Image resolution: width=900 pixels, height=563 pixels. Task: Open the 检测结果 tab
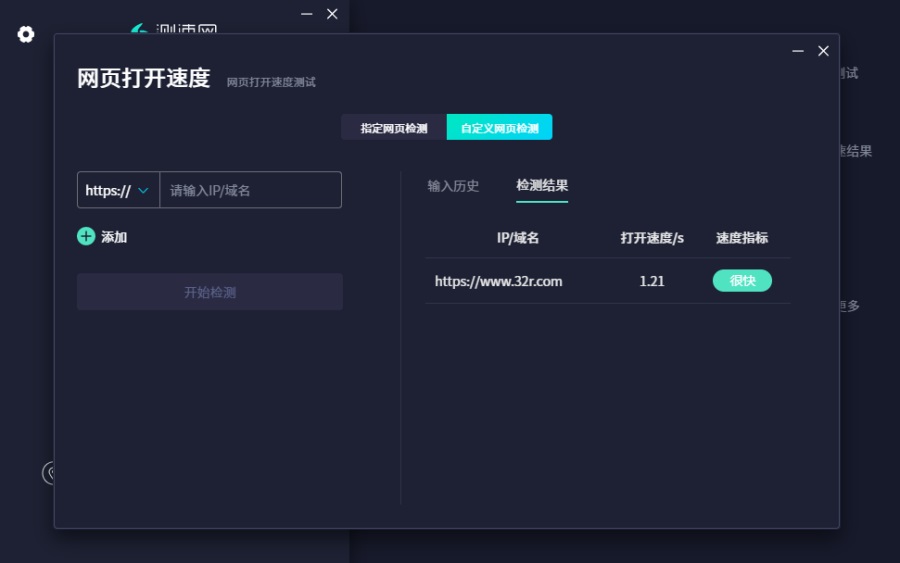click(542, 185)
